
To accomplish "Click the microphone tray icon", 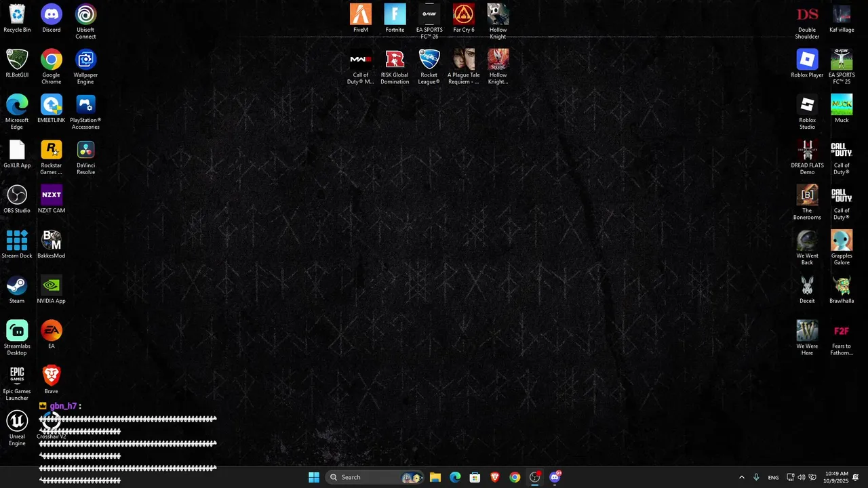I will pos(756,477).
